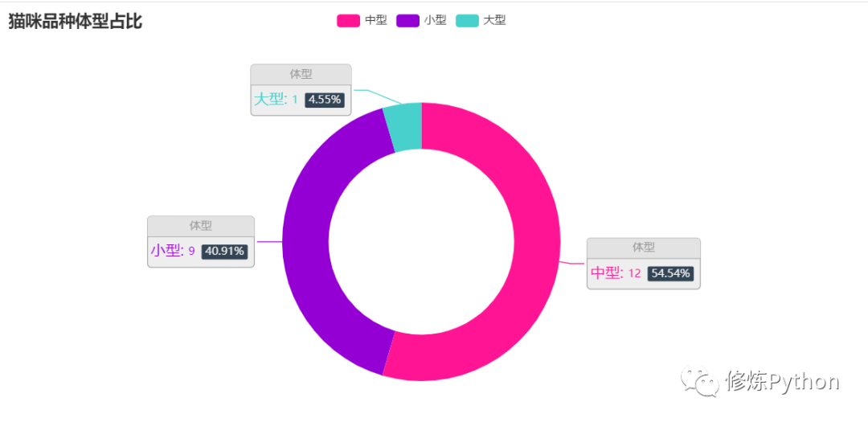Screen dimensions: 868x422
Task: Click the 小型: 9 label text
Action: coord(173,251)
